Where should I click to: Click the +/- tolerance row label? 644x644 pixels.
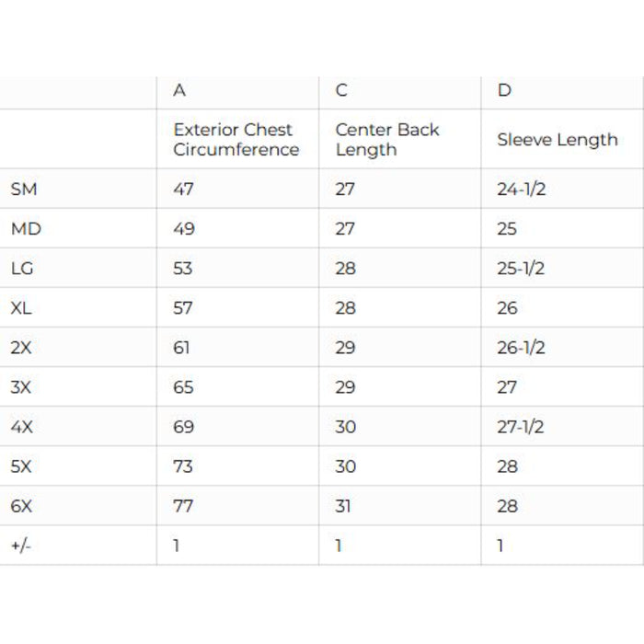coord(20,546)
